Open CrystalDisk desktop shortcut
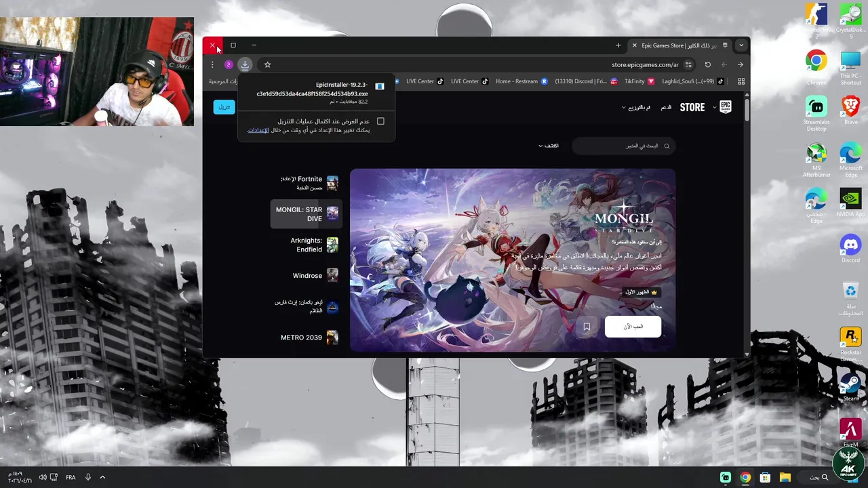 [850, 20]
